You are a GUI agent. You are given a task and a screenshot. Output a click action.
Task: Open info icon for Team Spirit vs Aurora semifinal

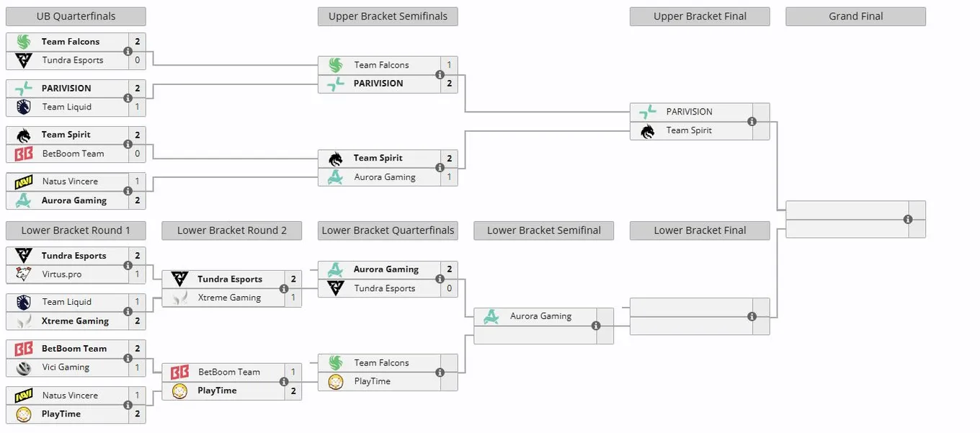tap(440, 168)
